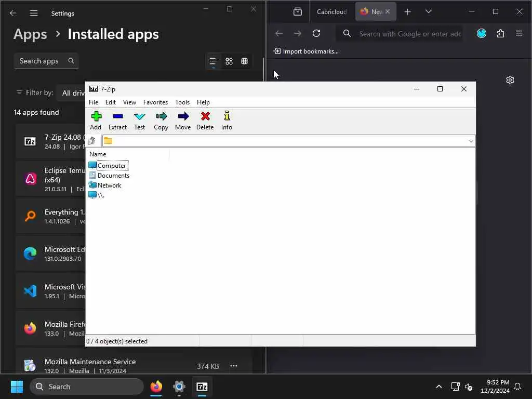532x399 pixels.
Task: Click the Eclipse Temurin app entry icon
Action: click(30, 179)
